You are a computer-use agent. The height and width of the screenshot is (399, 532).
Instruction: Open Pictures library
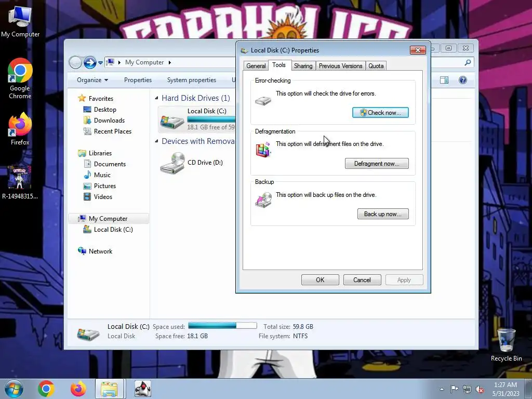pyautogui.click(x=105, y=186)
